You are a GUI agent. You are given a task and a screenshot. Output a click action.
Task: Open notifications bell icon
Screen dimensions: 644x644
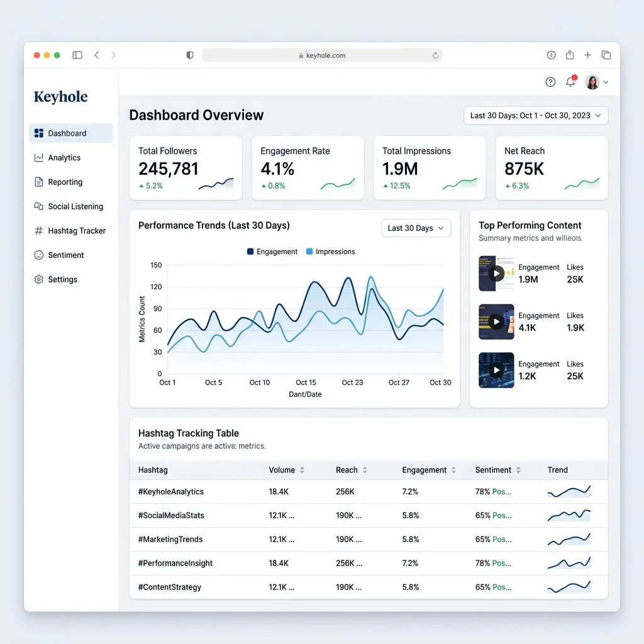click(570, 82)
